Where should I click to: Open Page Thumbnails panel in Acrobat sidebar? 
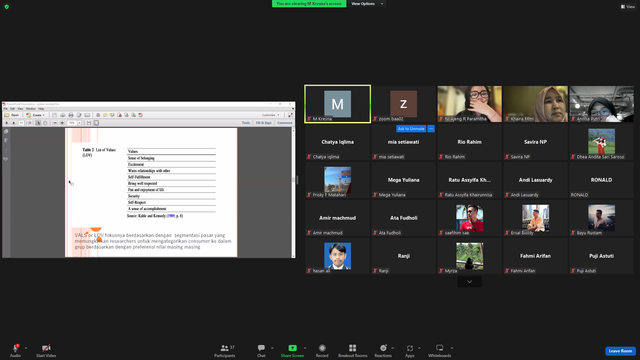coord(6,132)
